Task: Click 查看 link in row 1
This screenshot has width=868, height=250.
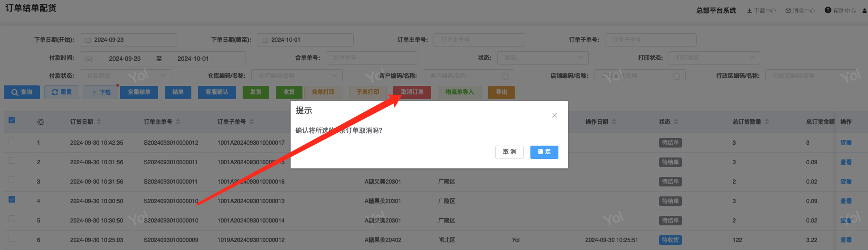Action: pos(846,143)
